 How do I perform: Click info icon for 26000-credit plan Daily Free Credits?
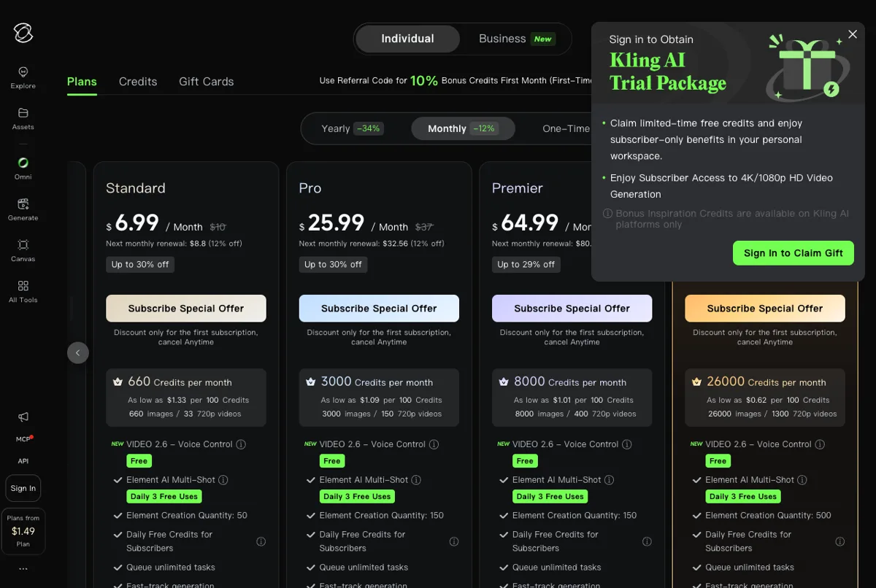(839, 541)
